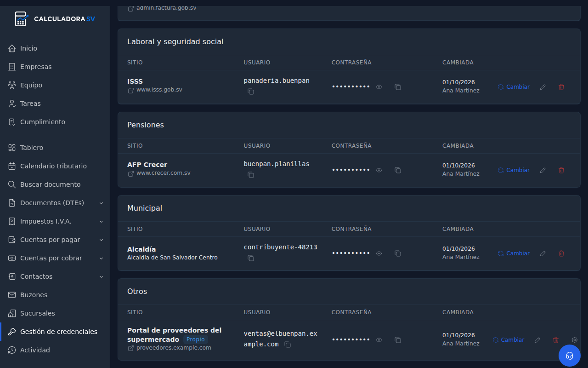Copy the supermarket portal username
This screenshot has height=368, width=588.
(288, 345)
